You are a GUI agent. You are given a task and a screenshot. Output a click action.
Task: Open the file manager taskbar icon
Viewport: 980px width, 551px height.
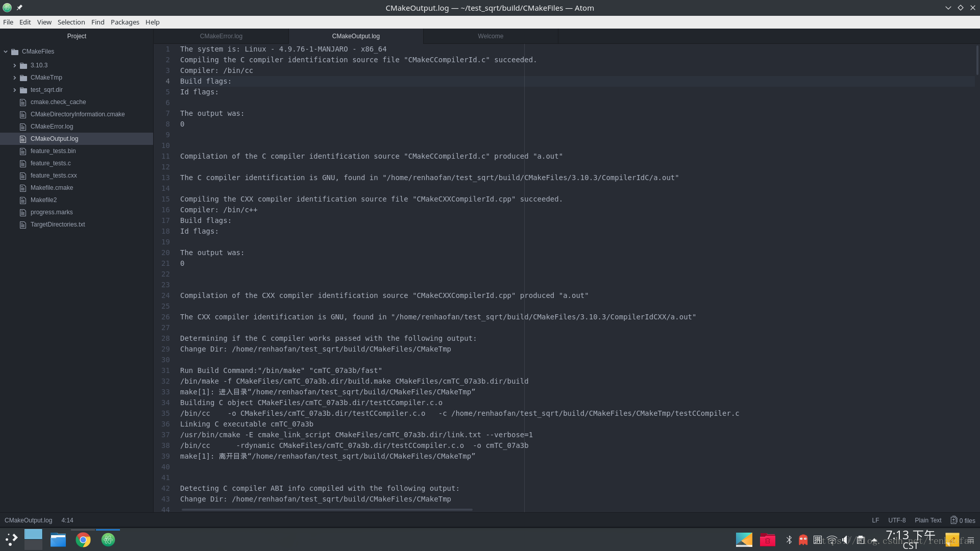(58, 540)
